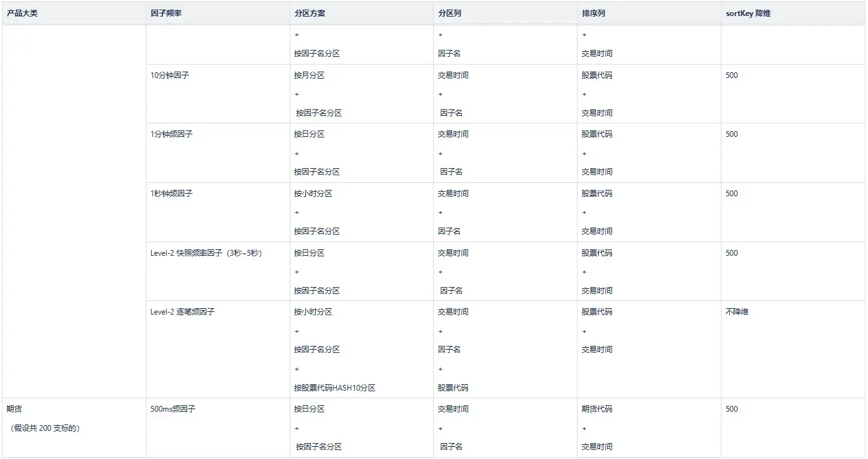Click the 500 value in the 1秒钟频因子 row

coord(732,193)
